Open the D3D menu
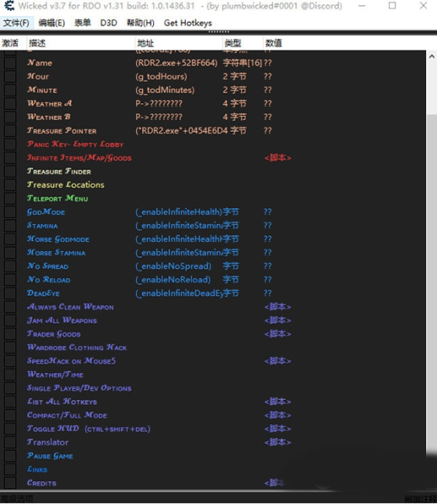 click(108, 24)
